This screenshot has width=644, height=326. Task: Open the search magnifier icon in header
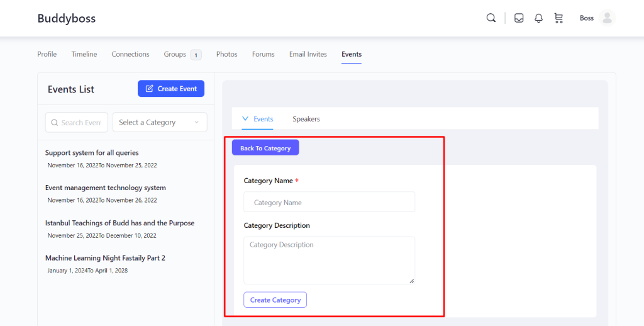click(x=491, y=18)
